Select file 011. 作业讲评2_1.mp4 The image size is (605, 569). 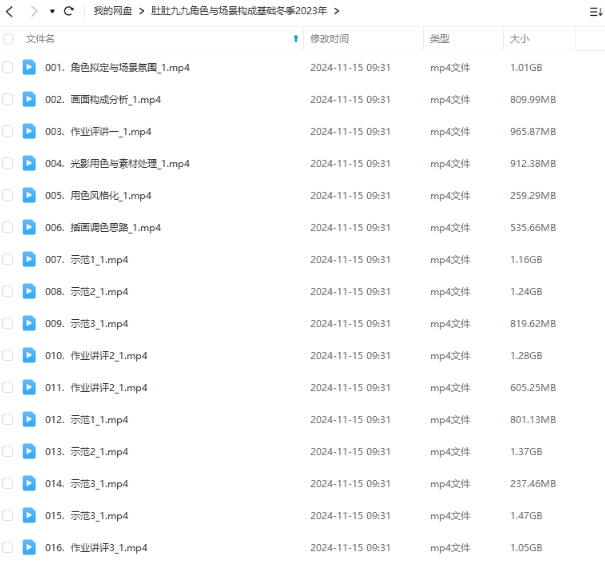[96, 388]
